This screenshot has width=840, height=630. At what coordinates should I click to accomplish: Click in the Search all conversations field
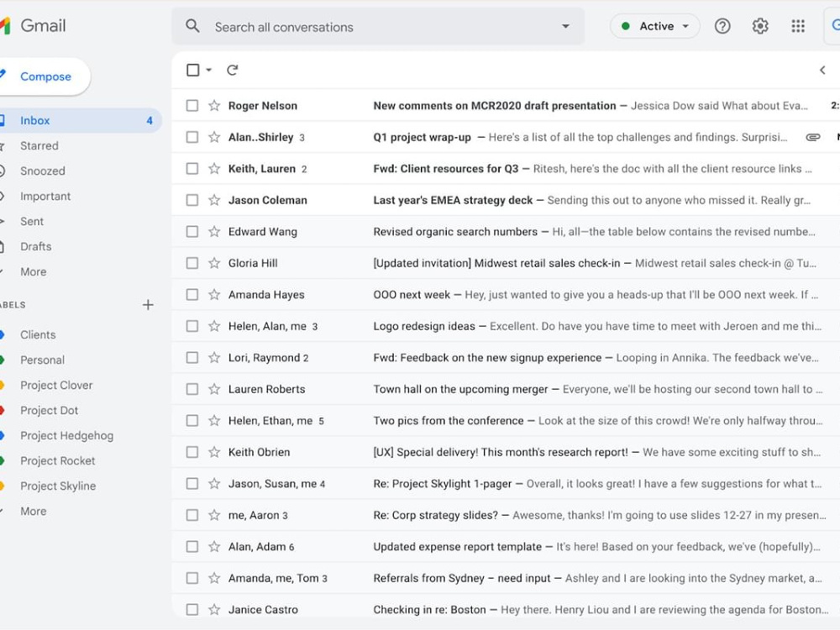[x=378, y=26]
